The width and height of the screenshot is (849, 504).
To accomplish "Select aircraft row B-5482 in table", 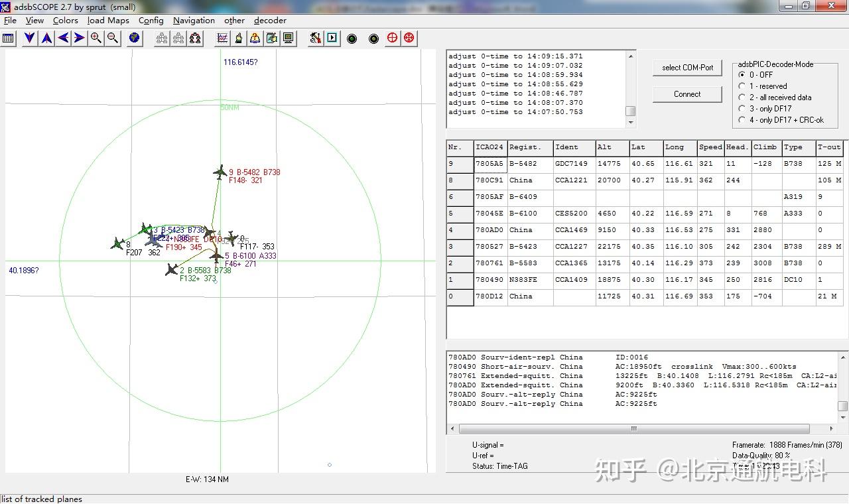I will (524, 164).
